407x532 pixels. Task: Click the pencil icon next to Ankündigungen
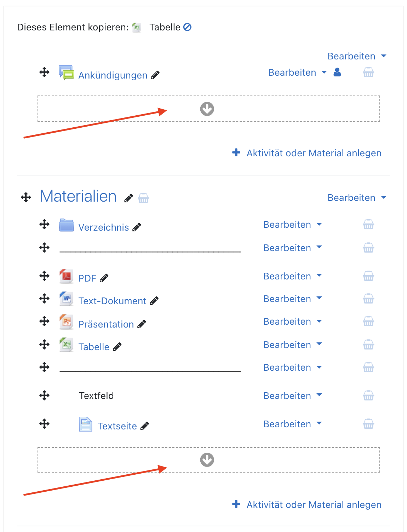pos(155,75)
